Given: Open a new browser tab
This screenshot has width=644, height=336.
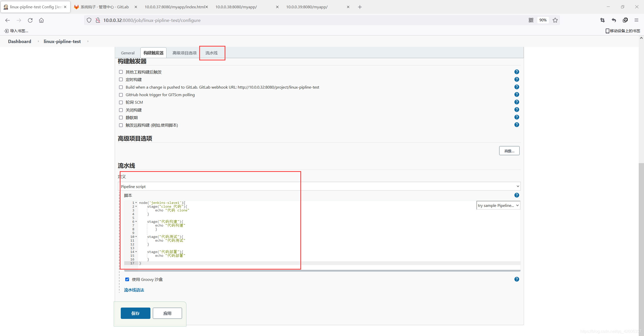Looking at the screenshot, I should click(360, 7).
